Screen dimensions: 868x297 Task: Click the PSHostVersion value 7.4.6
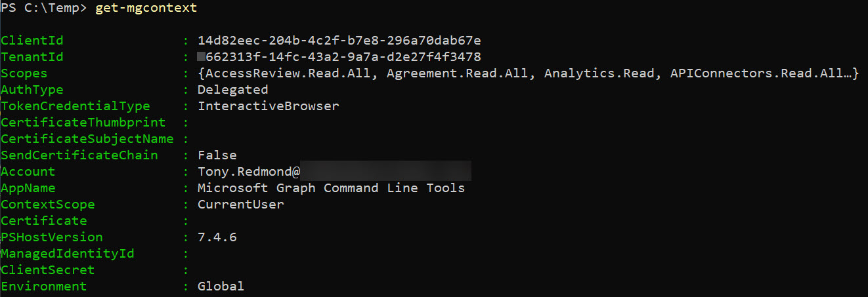pos(217,237)
